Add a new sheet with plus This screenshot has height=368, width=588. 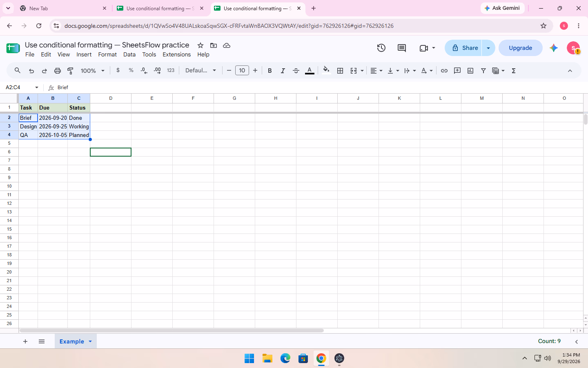(x=25, y=341)
